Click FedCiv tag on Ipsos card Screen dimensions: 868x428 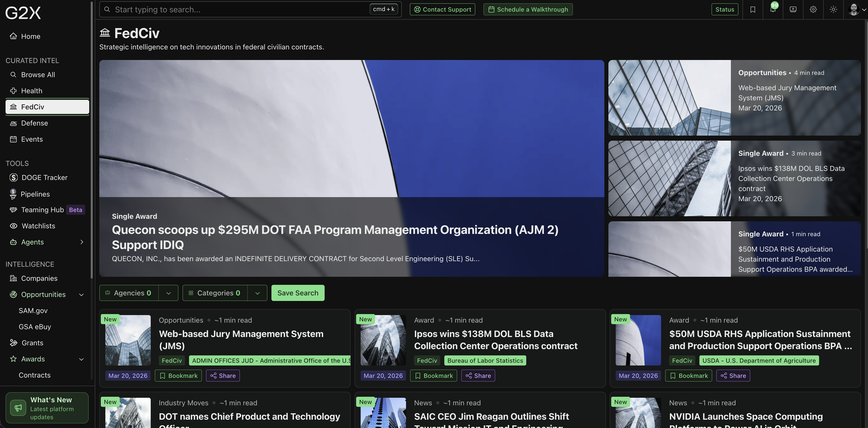point(427,361)
